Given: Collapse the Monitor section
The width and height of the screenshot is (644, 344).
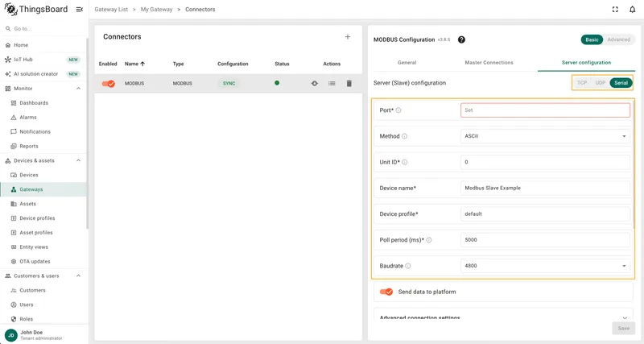Looking at the screenshot, I should point(78,89).
